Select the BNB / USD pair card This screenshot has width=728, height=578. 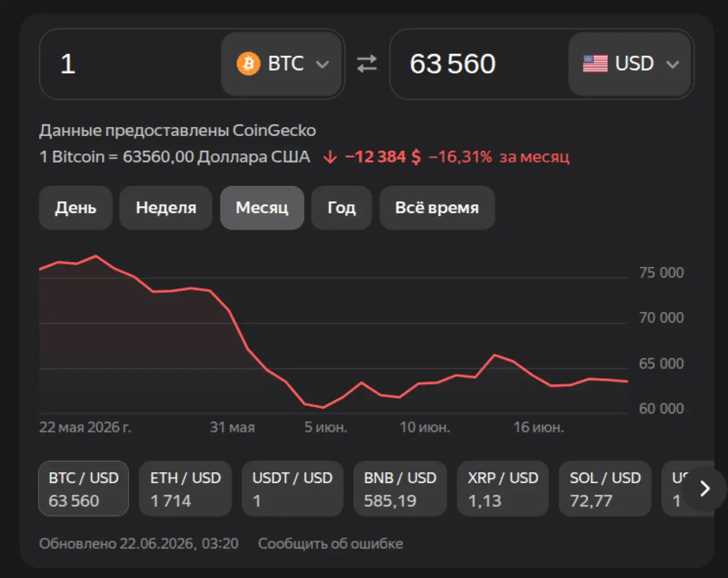[x=400, y=488]
